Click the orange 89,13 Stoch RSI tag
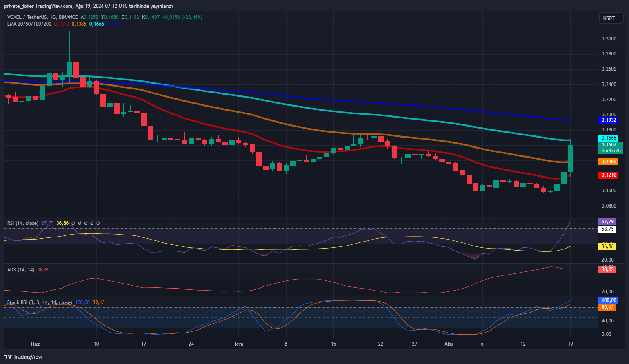Image resolution: width=629 pixels, height=364 pixels. click(x=607, y=307)
